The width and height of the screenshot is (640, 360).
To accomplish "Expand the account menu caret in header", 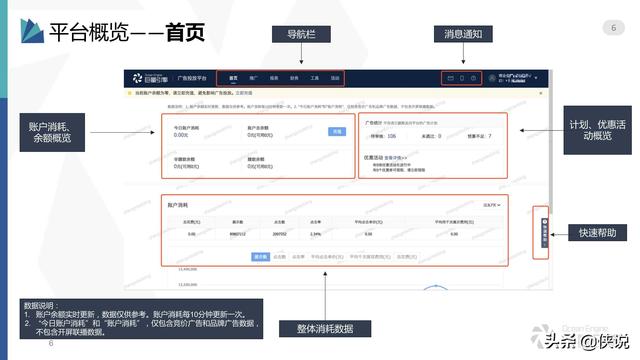I will tap(536, 78).
